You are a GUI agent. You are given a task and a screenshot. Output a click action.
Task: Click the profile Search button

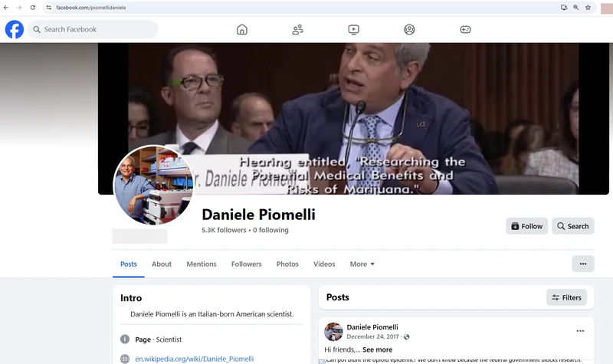[x=572, y=226]
